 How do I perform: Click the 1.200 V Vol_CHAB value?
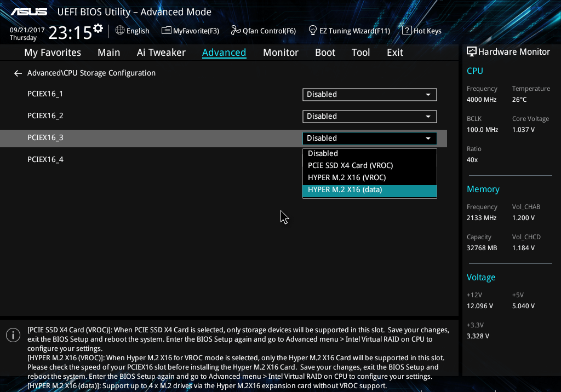[x=523, y=218]
